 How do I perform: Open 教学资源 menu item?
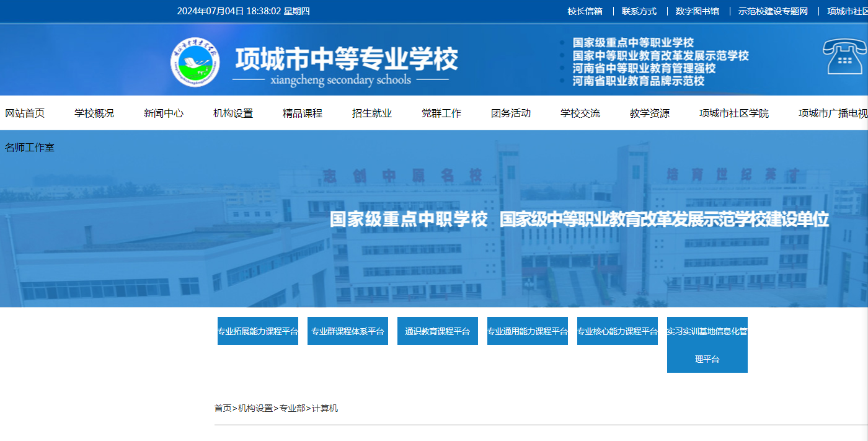coord(650,113)
